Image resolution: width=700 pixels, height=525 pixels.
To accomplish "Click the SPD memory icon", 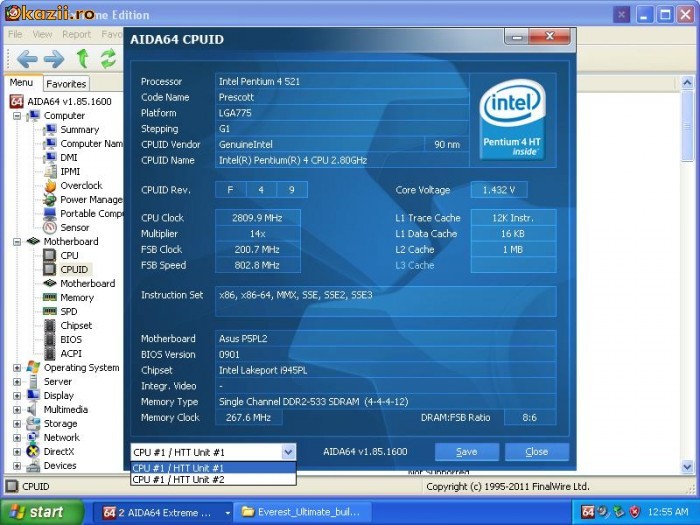I will pyautogui.click(x=49, y=311).
